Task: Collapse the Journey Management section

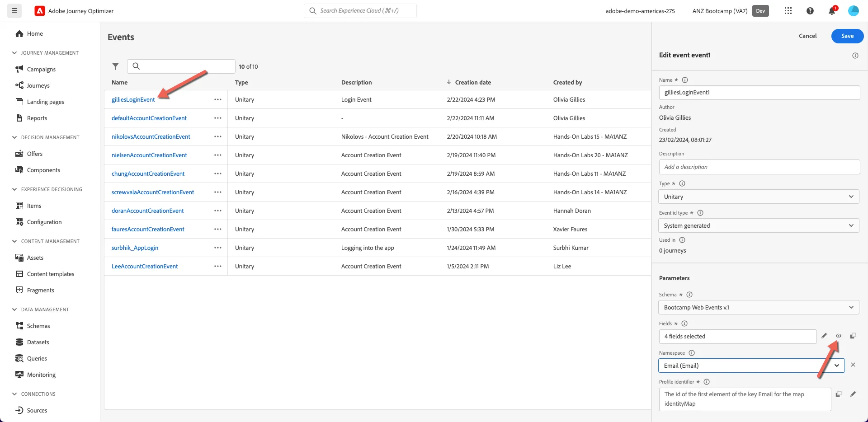Action: [14, 53]
